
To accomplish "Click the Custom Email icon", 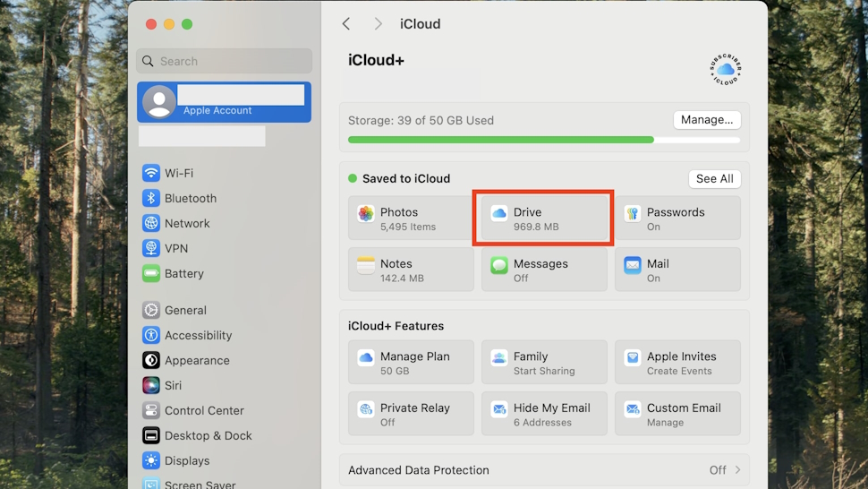I will (x=632, y=409).
